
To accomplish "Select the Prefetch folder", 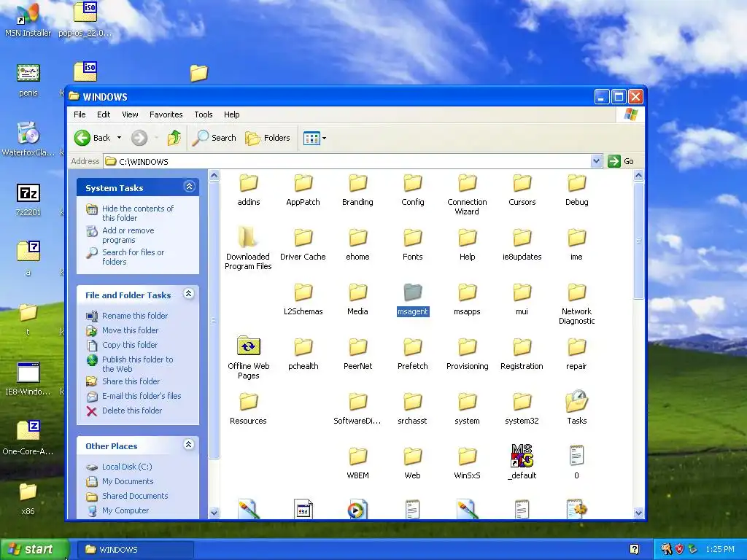I will [x=413, y=354].
